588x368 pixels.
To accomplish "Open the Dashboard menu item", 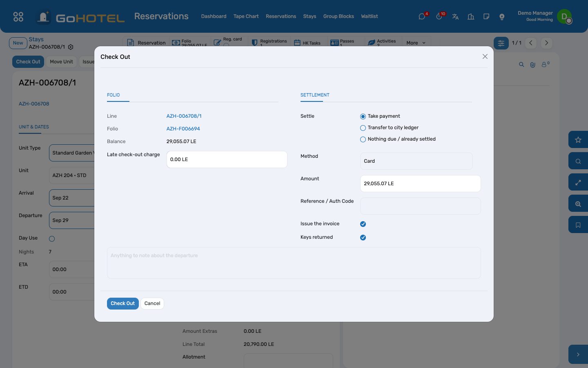I will click(x=214, y=16).
